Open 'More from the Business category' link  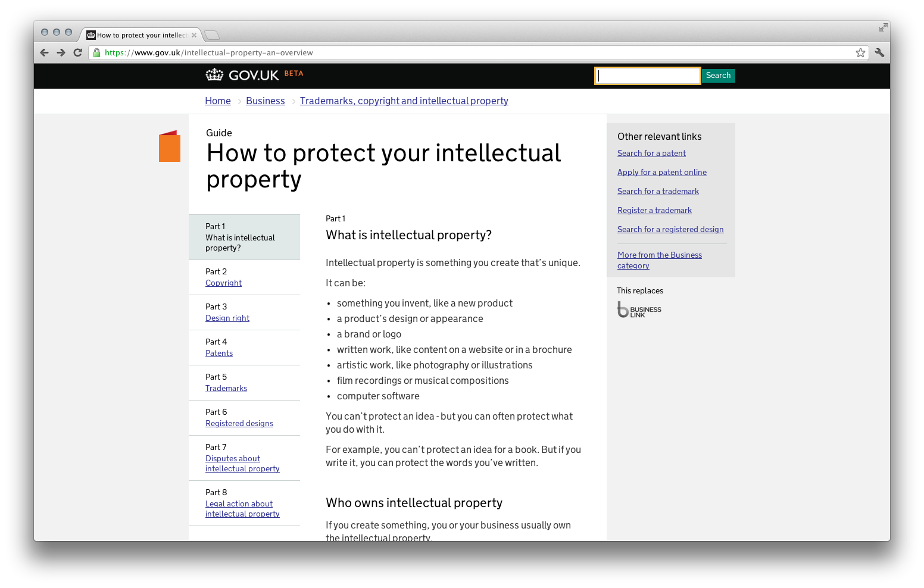[660, 260]
